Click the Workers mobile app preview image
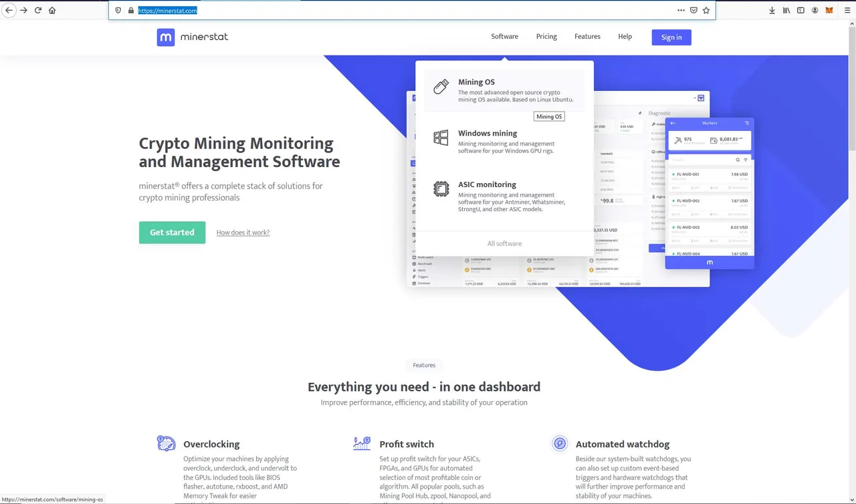This screenshot has height=504, width=856. tap(710, 194)
